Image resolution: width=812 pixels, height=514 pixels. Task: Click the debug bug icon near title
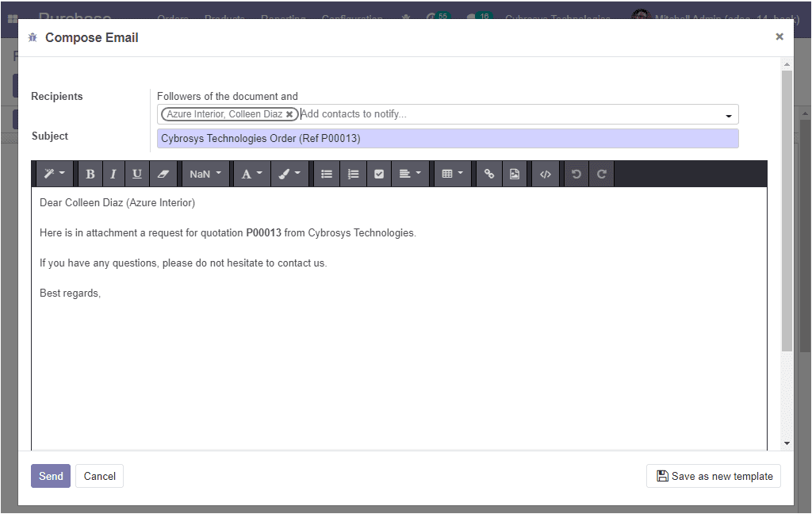pos(33,37)
